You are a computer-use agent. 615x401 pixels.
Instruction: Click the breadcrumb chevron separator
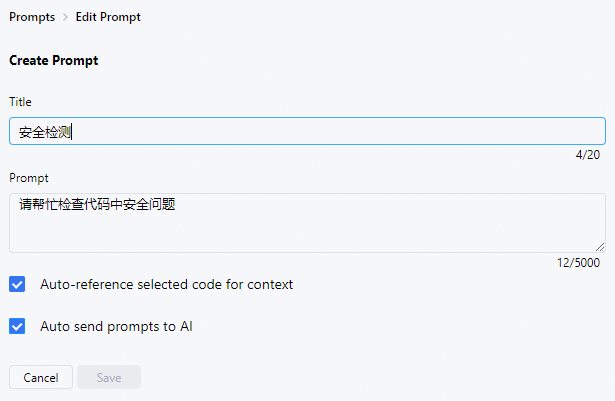(65, 17)
